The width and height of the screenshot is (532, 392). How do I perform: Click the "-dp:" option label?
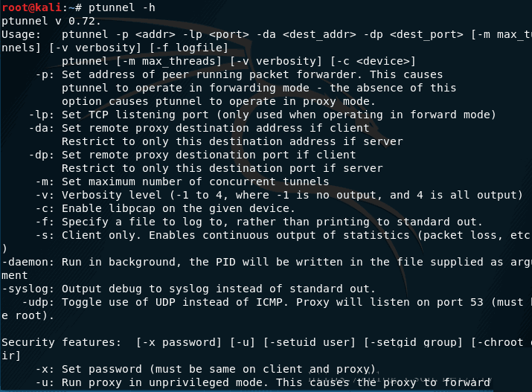pos(42,155)
